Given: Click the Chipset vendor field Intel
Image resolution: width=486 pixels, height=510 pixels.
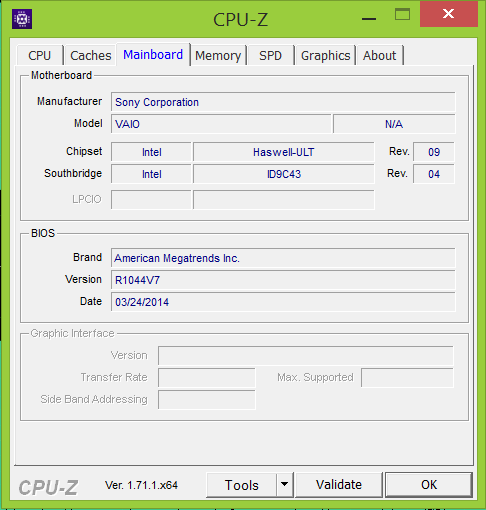Looking at the screenshot, I should coord(151,152).
